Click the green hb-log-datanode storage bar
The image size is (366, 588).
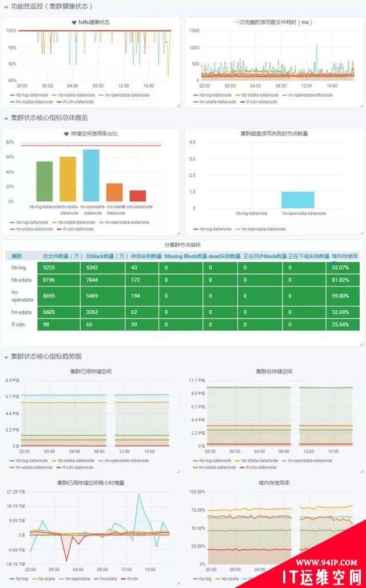click(x=45, y=181)
